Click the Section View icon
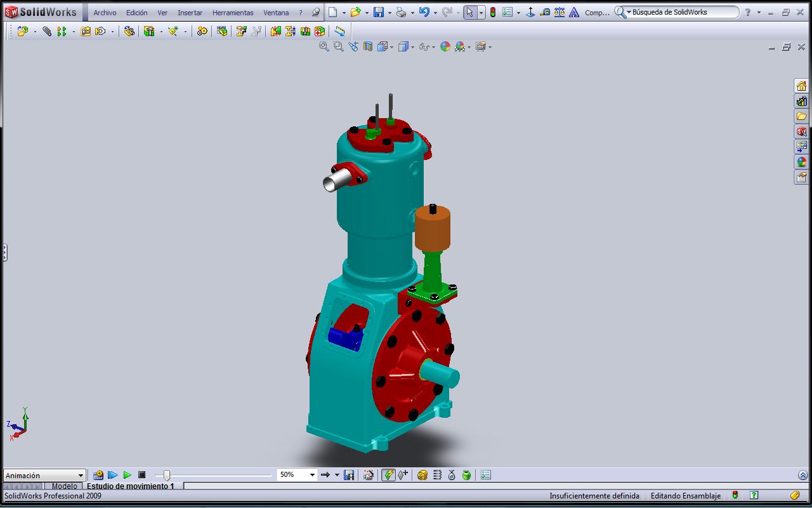 [367, 46]
